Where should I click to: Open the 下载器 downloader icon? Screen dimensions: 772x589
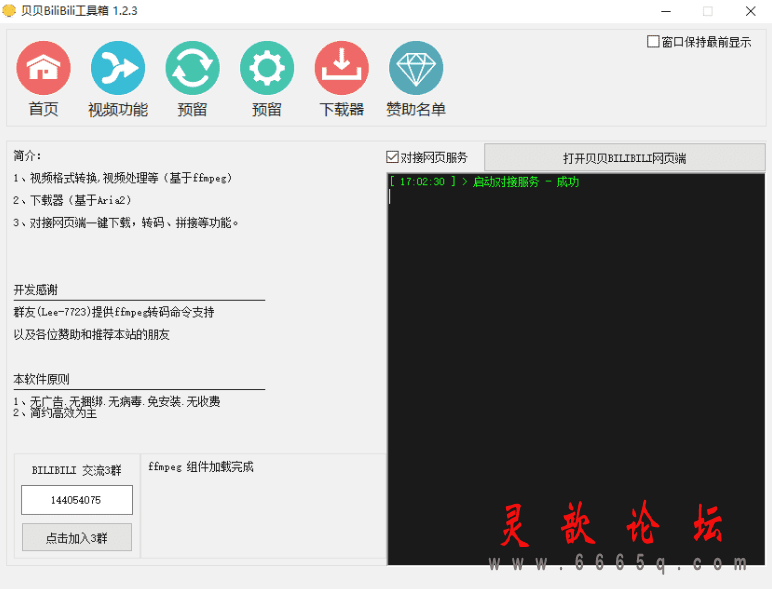pos(342,68)
